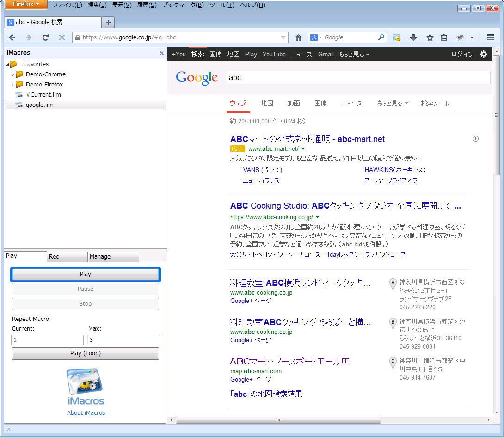Switch to the Rec tab in iMacros
The width and height of the screenshot is (504, 437).
pyautogui.click(x=67, y=257)
